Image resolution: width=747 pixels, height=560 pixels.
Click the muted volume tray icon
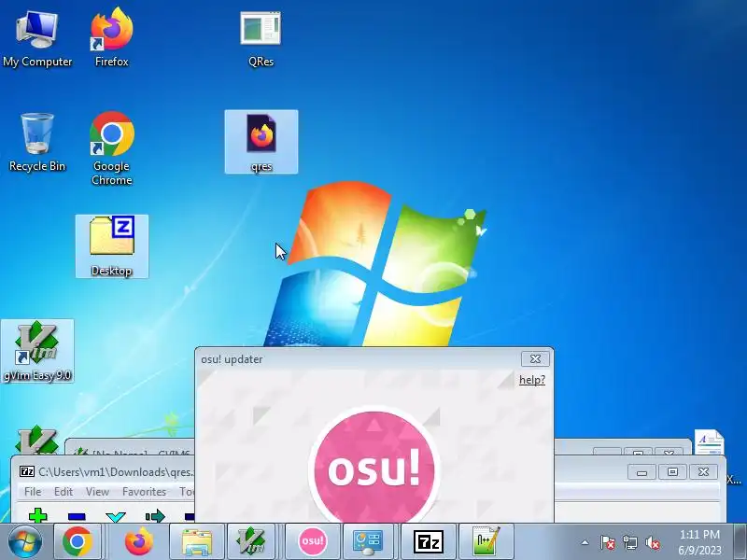[652, 542]
